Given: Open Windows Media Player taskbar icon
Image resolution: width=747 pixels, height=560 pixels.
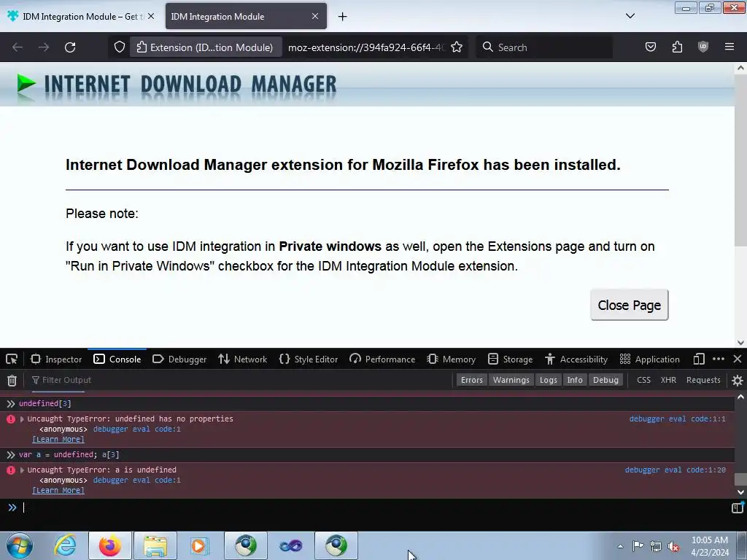Looking at the screenshot, I should pyautogui.click(x=200, y=545).
